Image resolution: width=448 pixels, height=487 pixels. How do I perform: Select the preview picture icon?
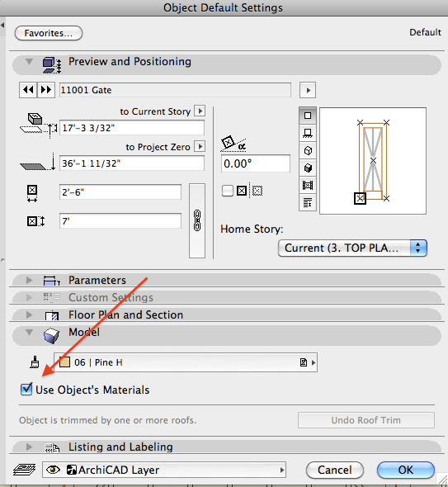(x=308, y=186)
